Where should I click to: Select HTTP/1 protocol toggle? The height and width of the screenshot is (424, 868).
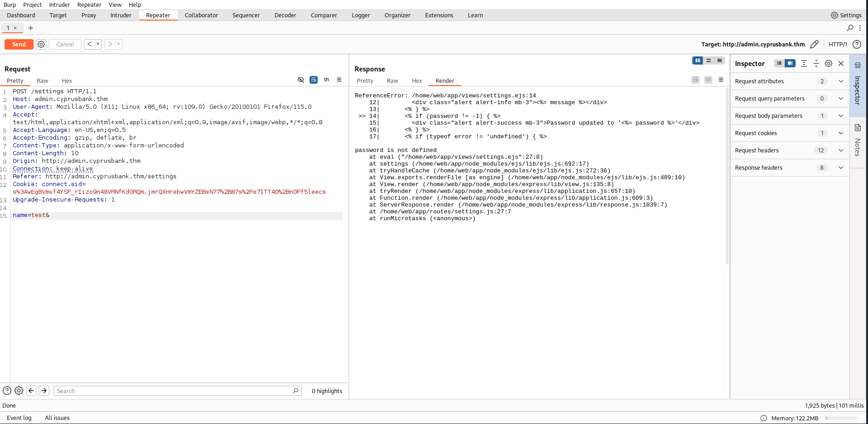(x=838, y=44)
